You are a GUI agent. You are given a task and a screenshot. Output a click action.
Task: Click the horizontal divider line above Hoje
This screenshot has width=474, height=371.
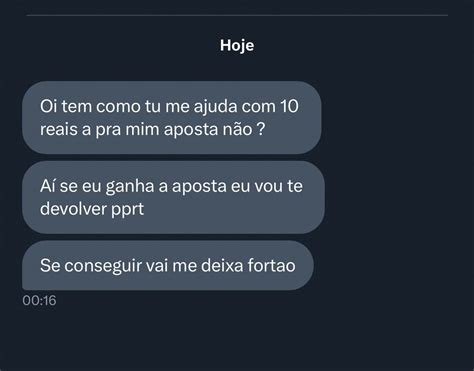click(237, 15)
